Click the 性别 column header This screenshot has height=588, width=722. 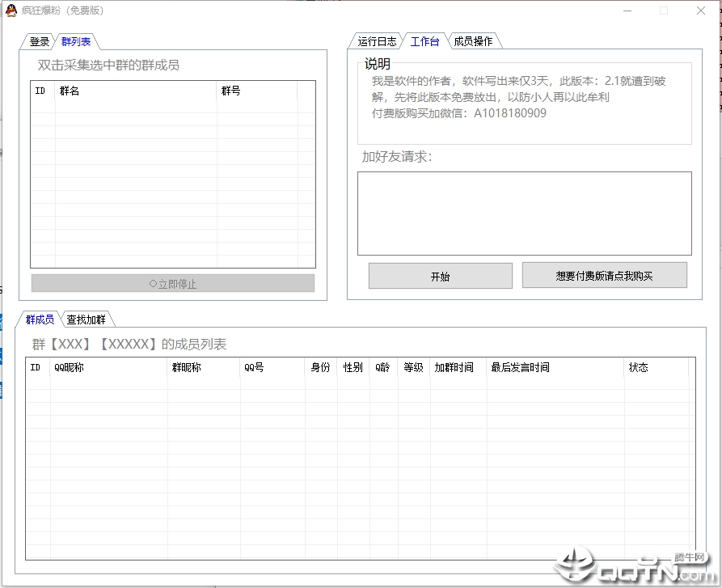point(353,367)
